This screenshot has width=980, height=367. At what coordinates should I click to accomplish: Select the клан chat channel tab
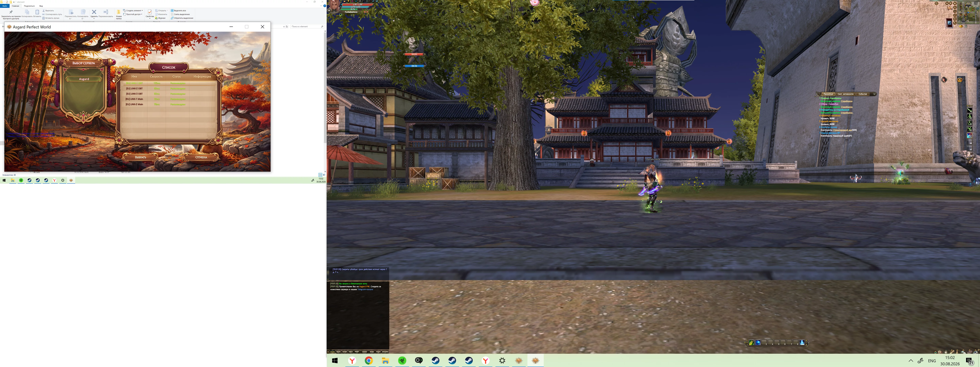[x=345, y=352]
